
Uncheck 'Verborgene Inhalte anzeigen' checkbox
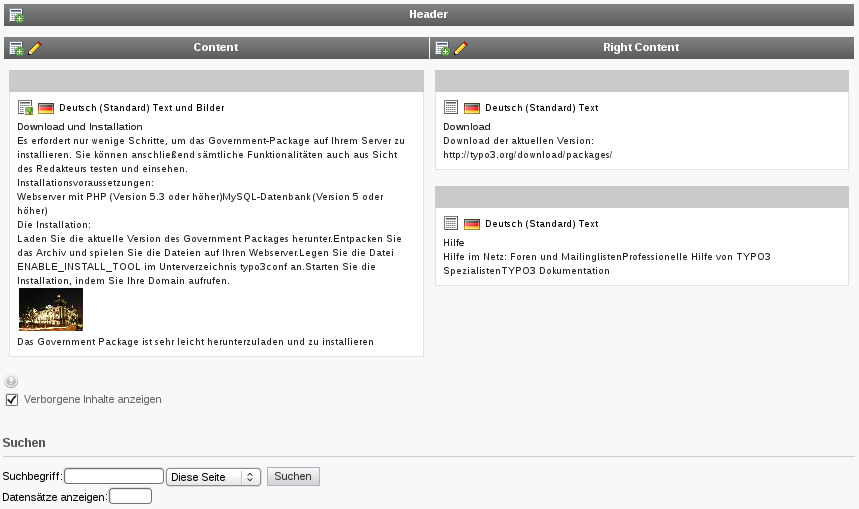coord(12,399)
